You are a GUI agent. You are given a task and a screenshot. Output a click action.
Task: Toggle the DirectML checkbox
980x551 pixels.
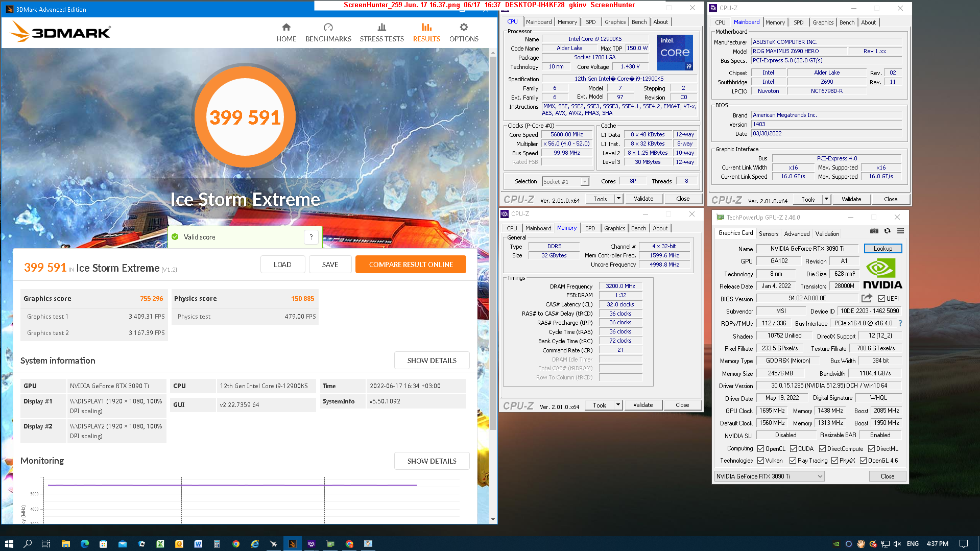[871, 448]
